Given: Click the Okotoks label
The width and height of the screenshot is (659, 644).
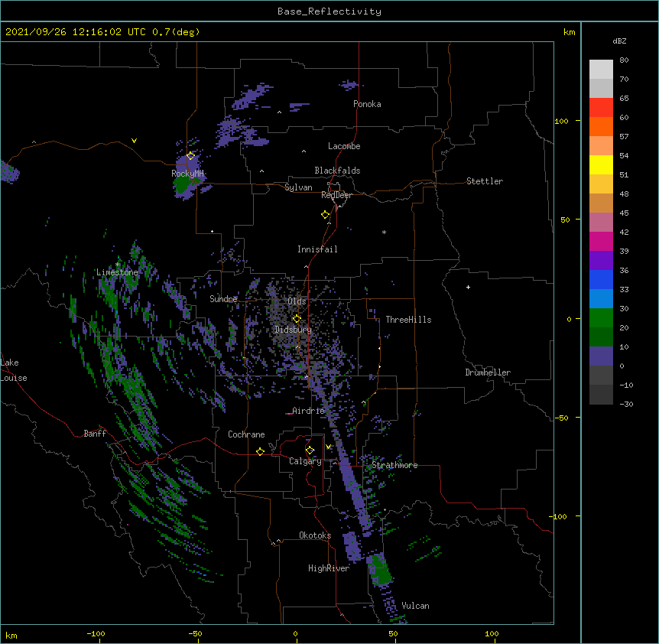Looking at the screenshot, I should 315,535.
